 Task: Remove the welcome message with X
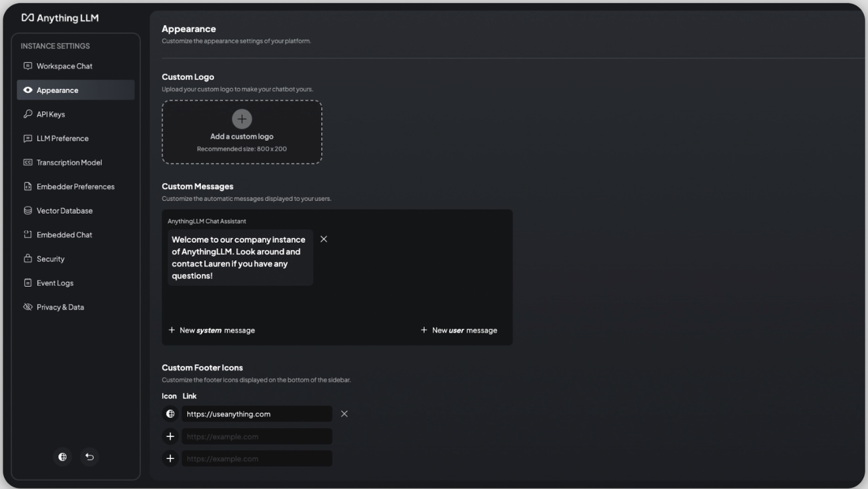(x=324, y=239)
